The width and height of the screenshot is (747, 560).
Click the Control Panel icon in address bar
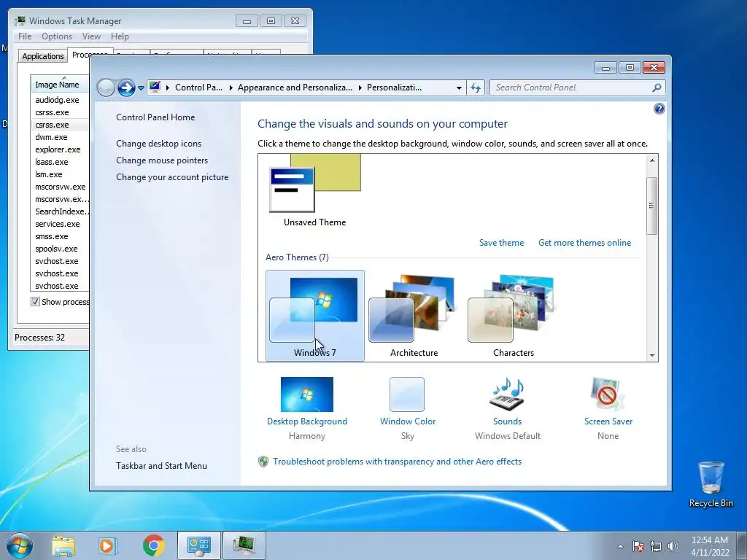(155, 87)
